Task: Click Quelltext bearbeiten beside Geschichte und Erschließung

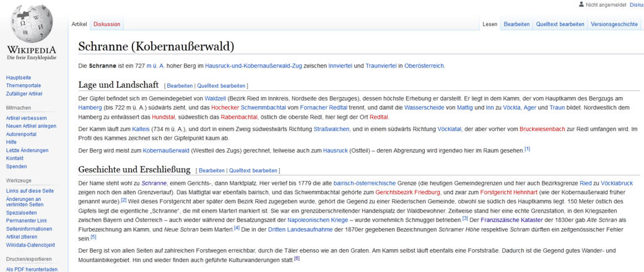Action: pyautogui.click(x=253, y=170)
